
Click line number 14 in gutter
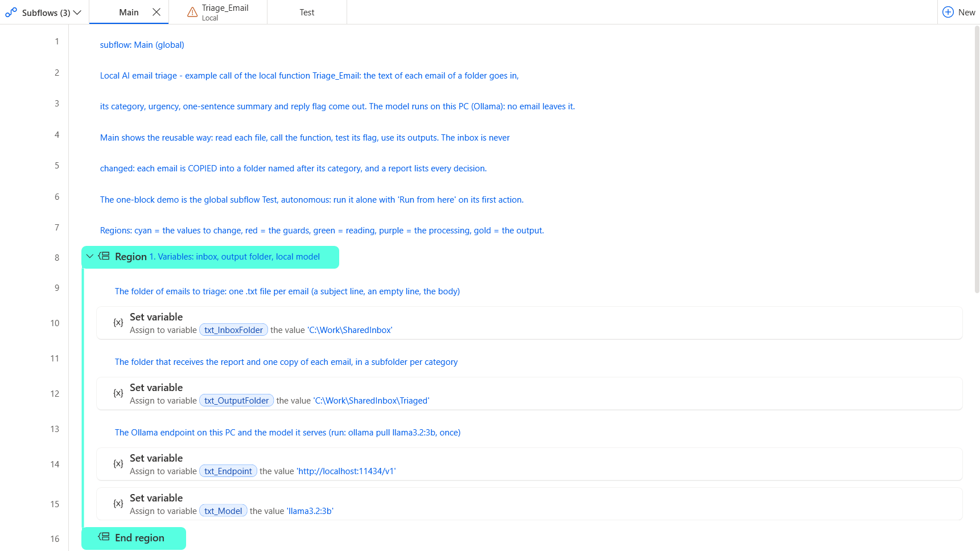point(55,464)
